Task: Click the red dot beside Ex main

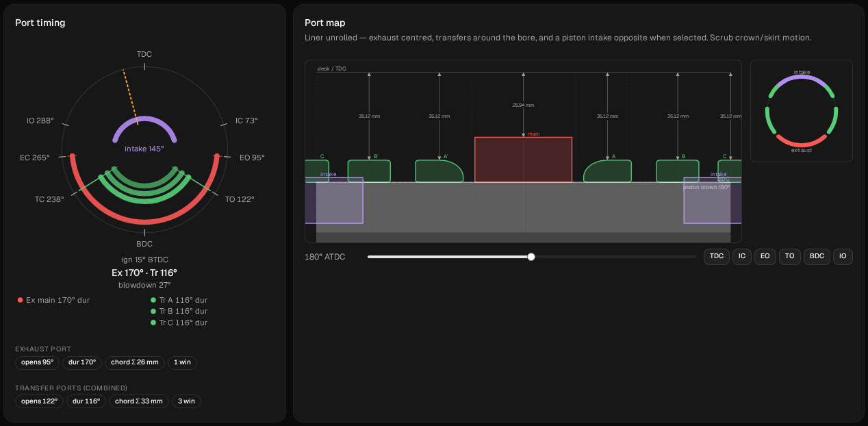Action: pyautogui.click(x=21, y=300)
